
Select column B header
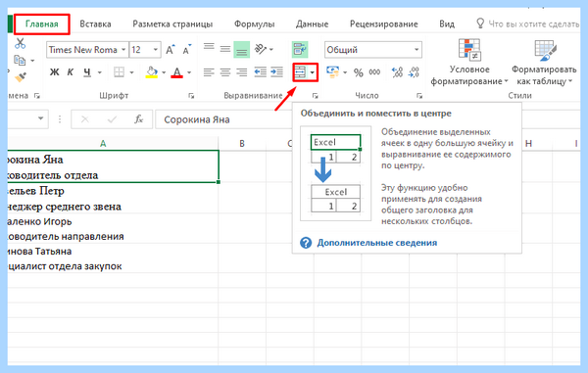[x=242, y=144]
